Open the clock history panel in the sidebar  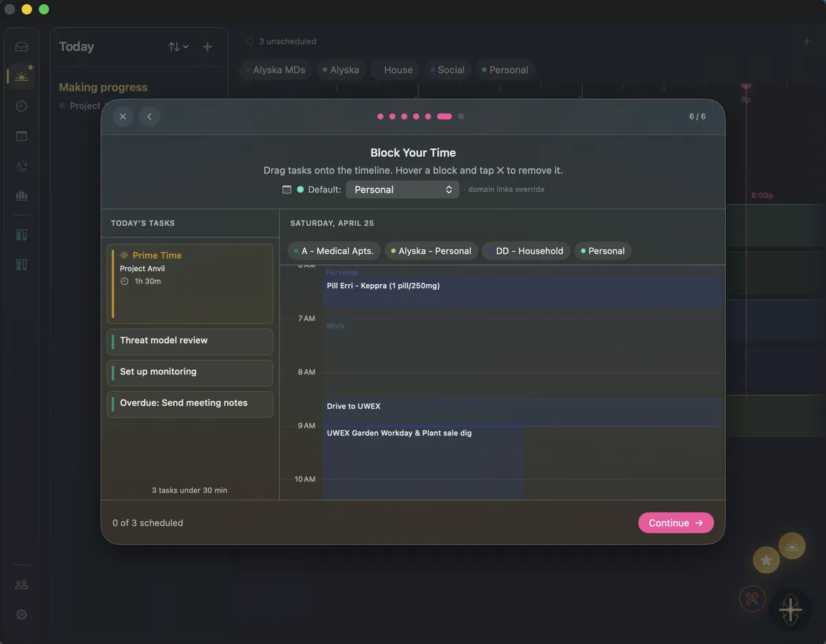[x=21, y=106]
